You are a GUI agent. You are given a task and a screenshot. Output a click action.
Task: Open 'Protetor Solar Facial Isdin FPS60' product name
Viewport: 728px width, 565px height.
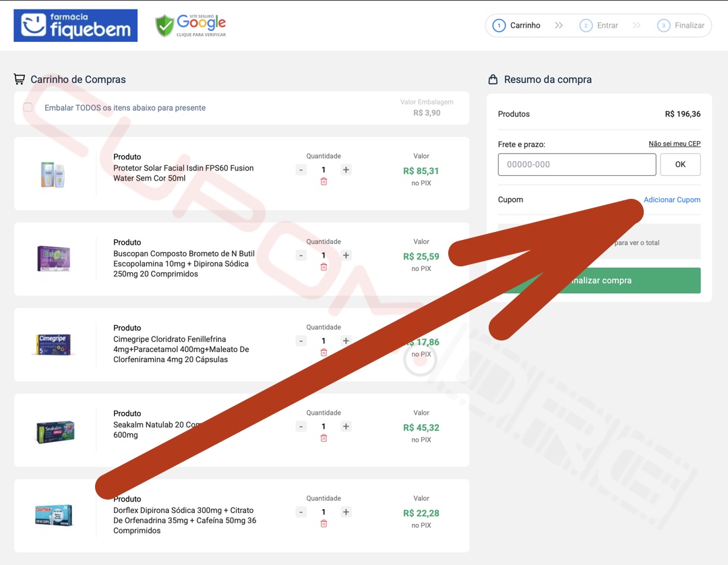183,173
